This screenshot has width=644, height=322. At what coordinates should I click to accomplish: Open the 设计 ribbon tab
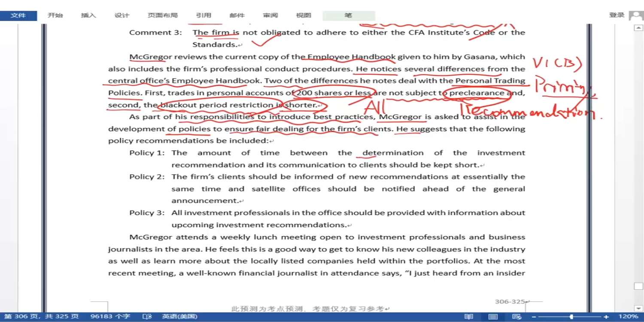pos(122,15)
